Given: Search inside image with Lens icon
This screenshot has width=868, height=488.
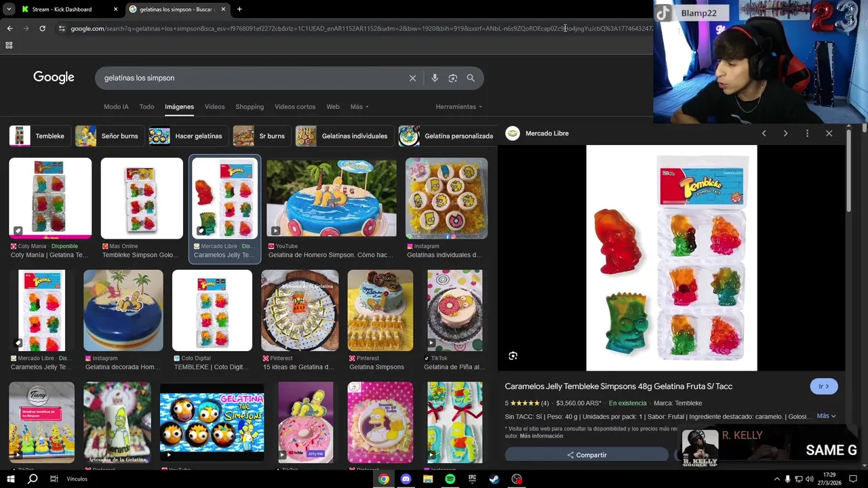Looking at the screenshot, I should 513,356.
